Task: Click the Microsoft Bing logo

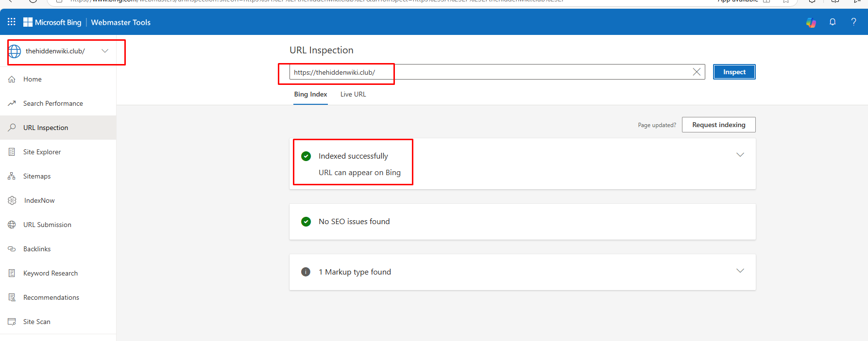Action: pos(52,22)
